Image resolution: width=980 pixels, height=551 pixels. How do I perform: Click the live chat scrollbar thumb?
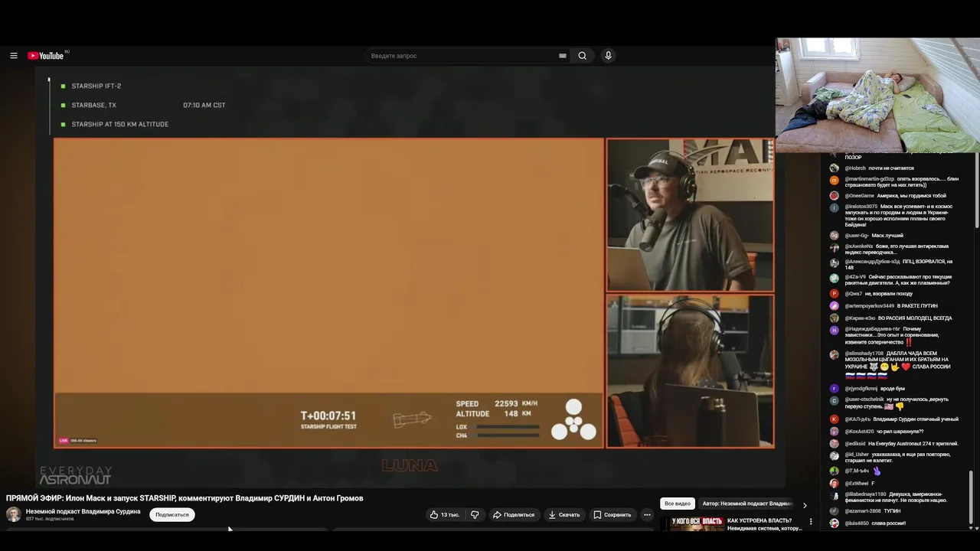(x=971, y=497)
